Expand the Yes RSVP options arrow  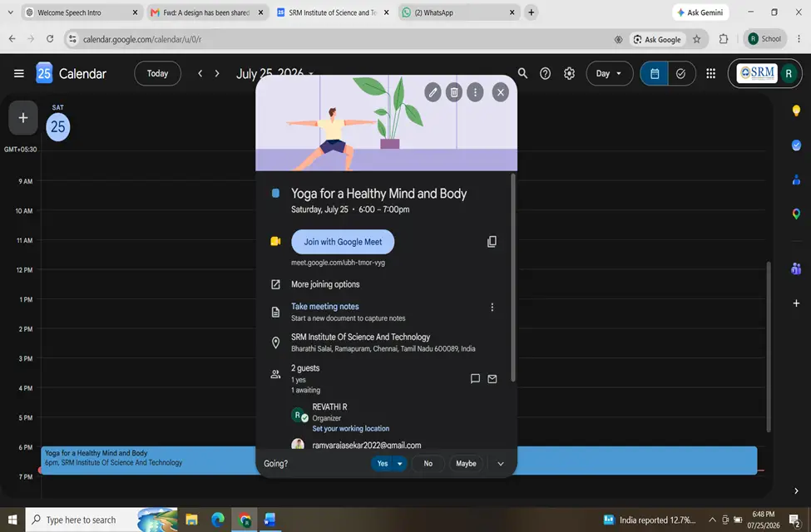[400, 463]
